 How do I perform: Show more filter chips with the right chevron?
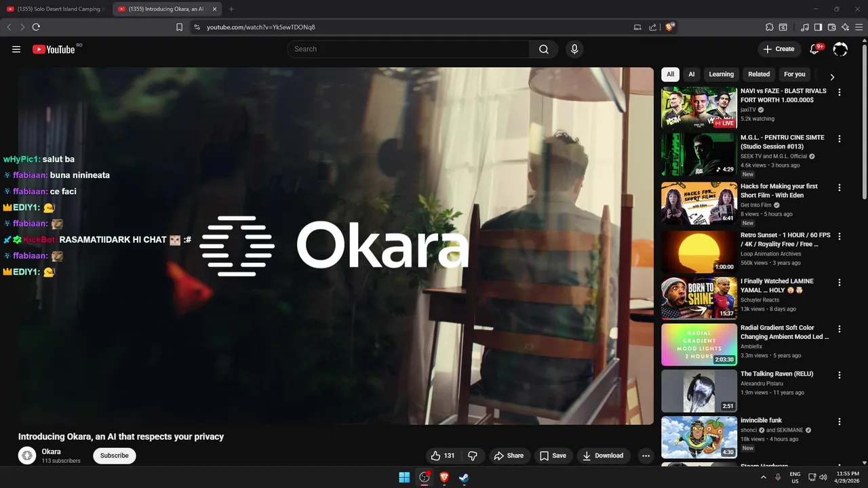click(x=832, y=77)
